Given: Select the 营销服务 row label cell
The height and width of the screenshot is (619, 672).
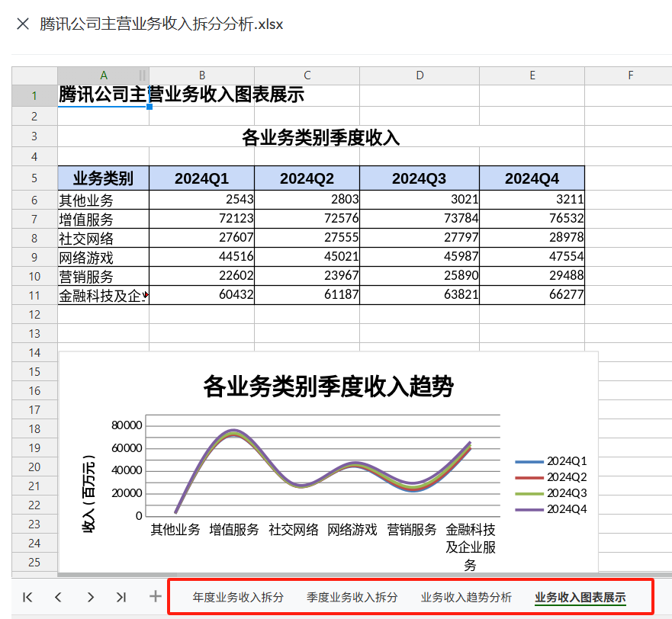Looking at the screenshot, I should pos(103,276).
